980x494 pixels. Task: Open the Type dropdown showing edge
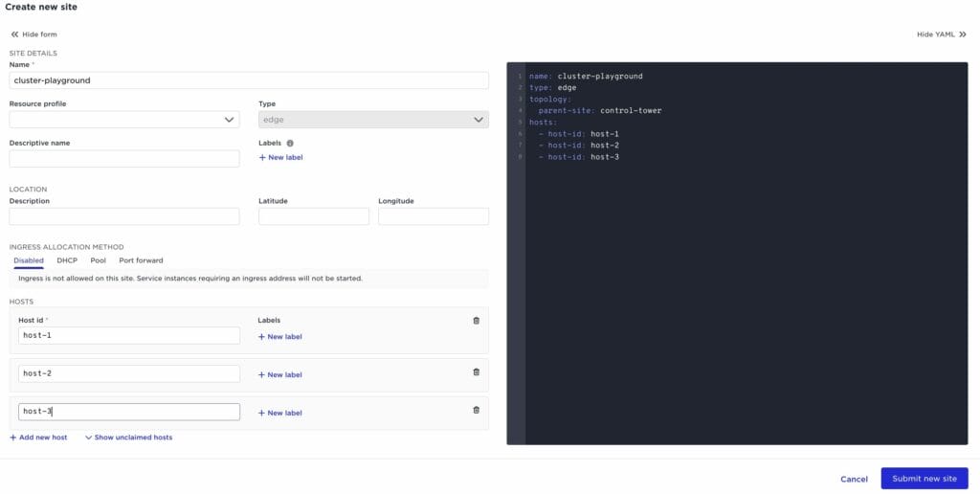tap(373, 120)
